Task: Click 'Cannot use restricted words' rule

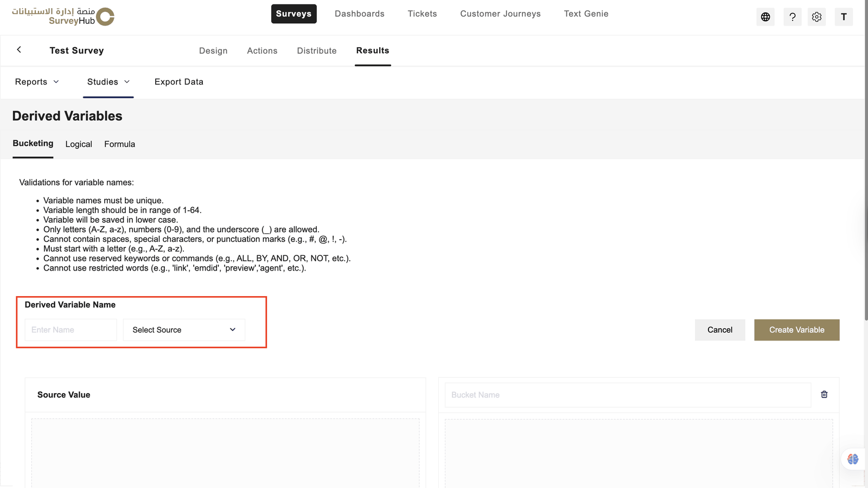Action: 175,268
